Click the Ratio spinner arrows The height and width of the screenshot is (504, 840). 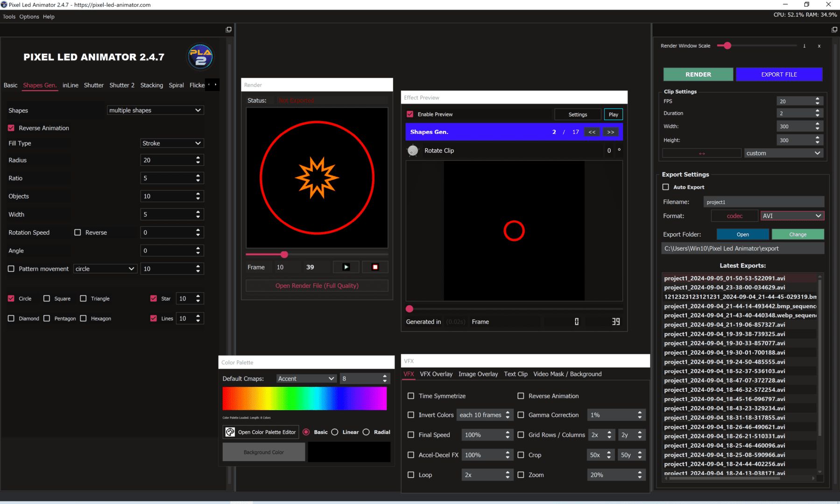click(x=198, y=178)
